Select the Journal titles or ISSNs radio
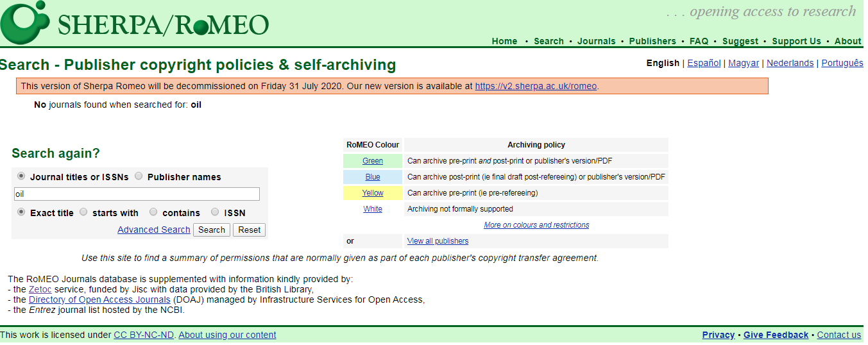The image size is (868, 345). point(21,176)
